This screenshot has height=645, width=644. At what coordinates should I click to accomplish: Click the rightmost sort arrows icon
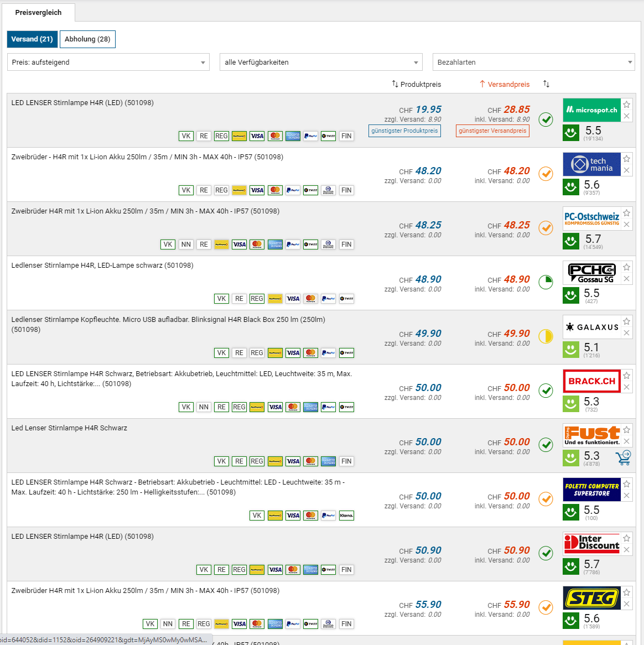[546, 84]
